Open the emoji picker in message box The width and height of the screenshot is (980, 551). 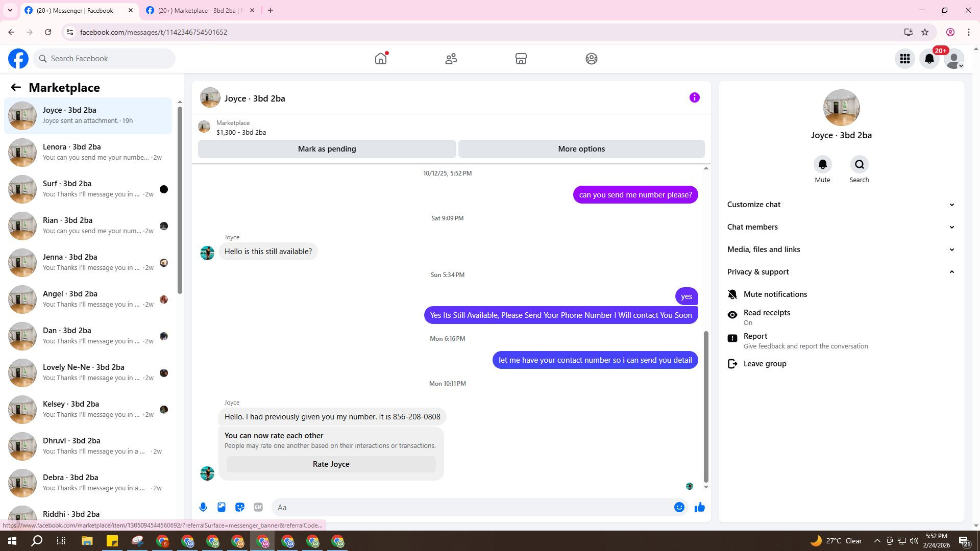[679, 507]
